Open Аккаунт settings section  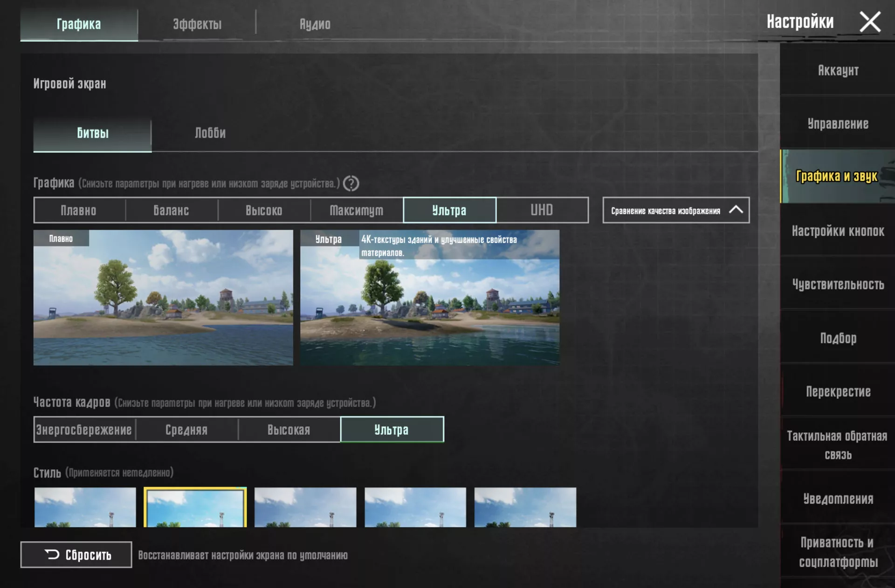point(838,70)
